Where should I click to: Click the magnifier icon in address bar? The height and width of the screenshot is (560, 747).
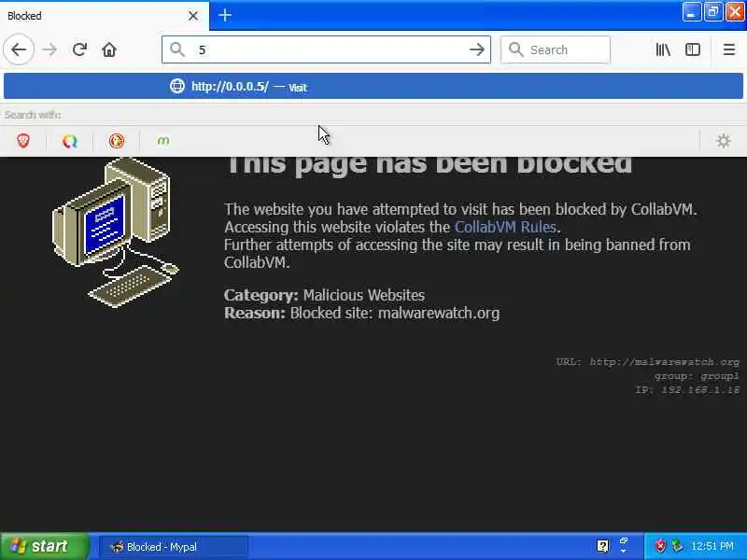(x=177, y=49)
